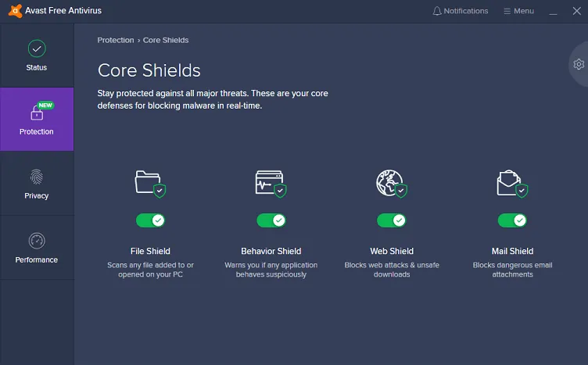This screenshot has width=588, height=365.
Task: Select the Protection tab label
Action: [x=37, y=131]
